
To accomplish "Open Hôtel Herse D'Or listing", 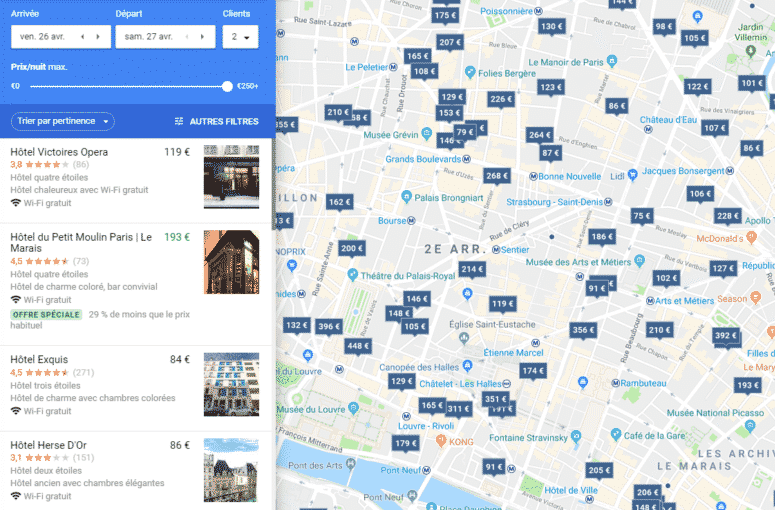I will (135, 471).
